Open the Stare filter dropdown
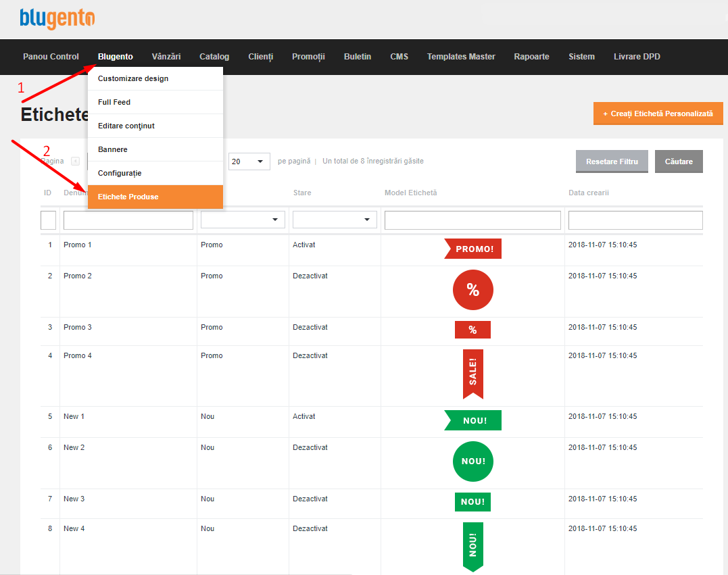 (x=335, y=220)
